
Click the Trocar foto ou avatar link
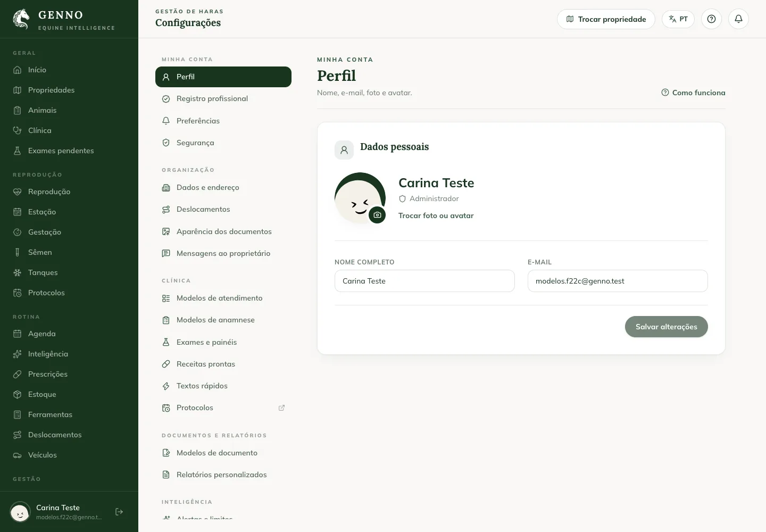(x=436, y=215)
